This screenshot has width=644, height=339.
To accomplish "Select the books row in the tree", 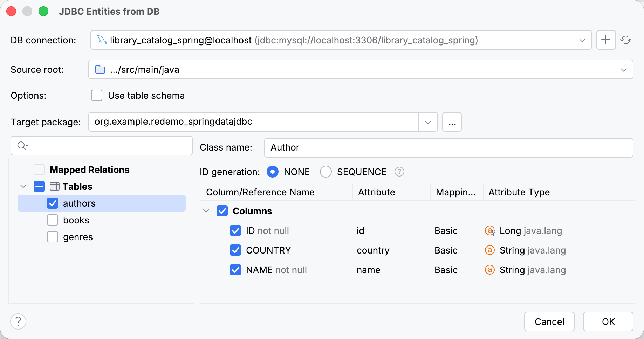I will [102, 220].
